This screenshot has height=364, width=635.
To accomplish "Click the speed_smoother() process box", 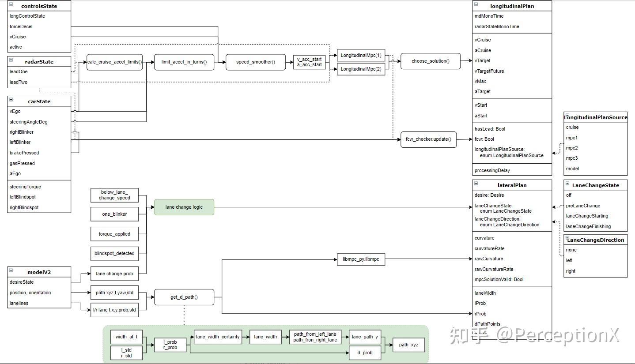I will click(255, 62).
